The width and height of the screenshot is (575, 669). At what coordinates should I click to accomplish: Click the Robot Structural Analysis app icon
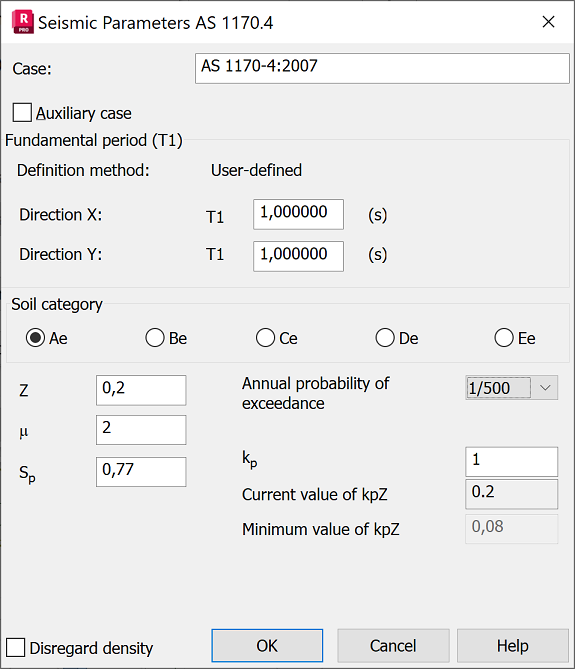[x=23, y=22]
